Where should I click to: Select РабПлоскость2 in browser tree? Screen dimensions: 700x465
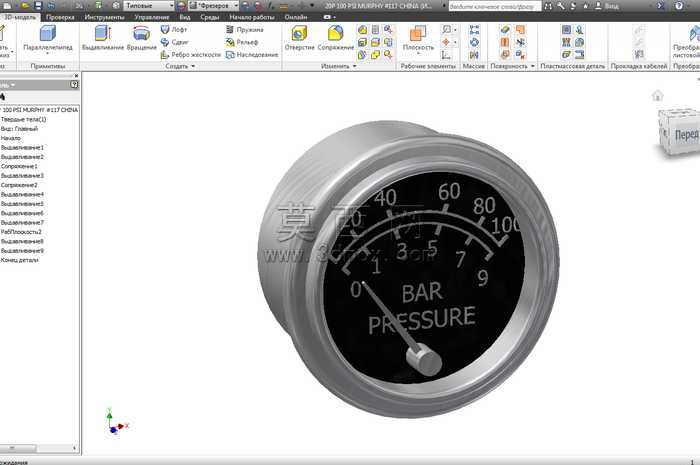[21, 232]
